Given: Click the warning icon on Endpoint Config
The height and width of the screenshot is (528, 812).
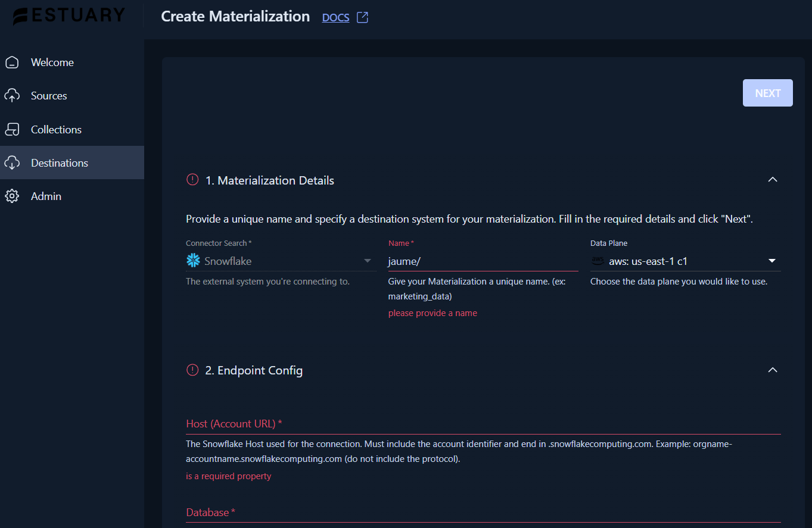Looking at the screenshot, I should [192, 370].
